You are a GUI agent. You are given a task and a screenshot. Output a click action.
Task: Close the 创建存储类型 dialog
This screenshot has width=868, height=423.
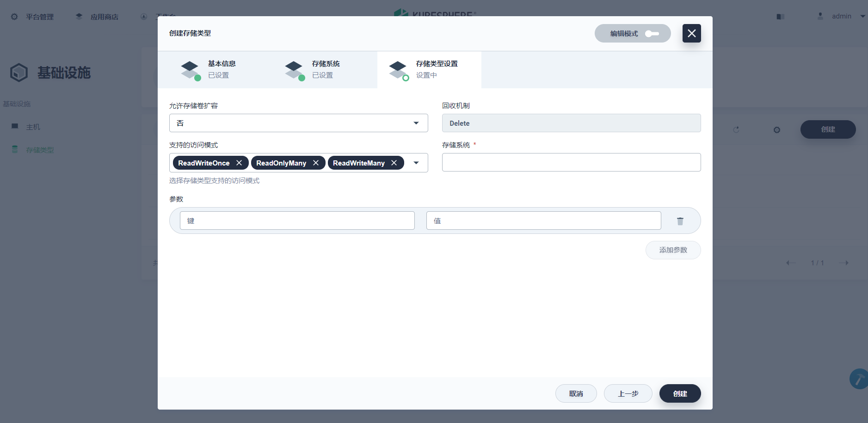691,33
